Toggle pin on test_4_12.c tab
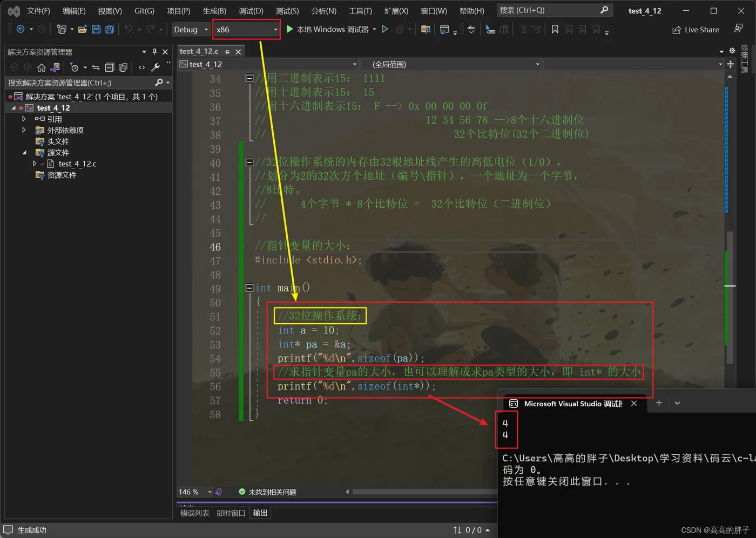Image resolution: width=756 pixels, height=538 pixels. [227, 52]
